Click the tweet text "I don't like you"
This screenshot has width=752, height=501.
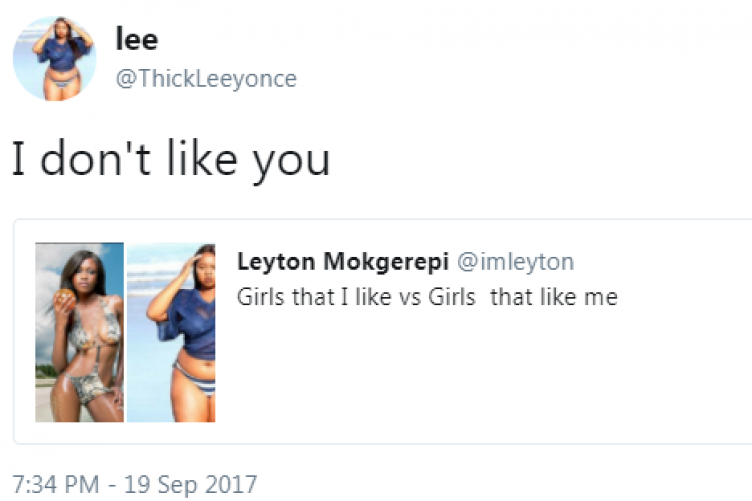(170, 159)
